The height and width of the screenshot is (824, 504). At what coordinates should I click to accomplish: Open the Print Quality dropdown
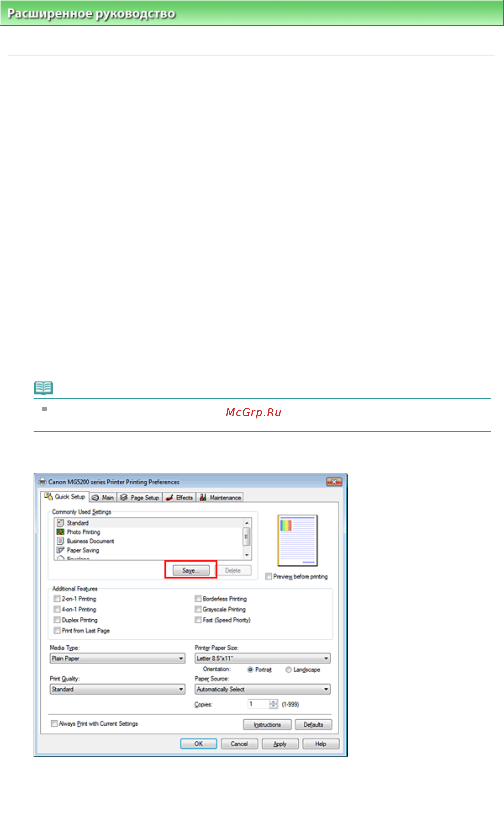point(117,689)
